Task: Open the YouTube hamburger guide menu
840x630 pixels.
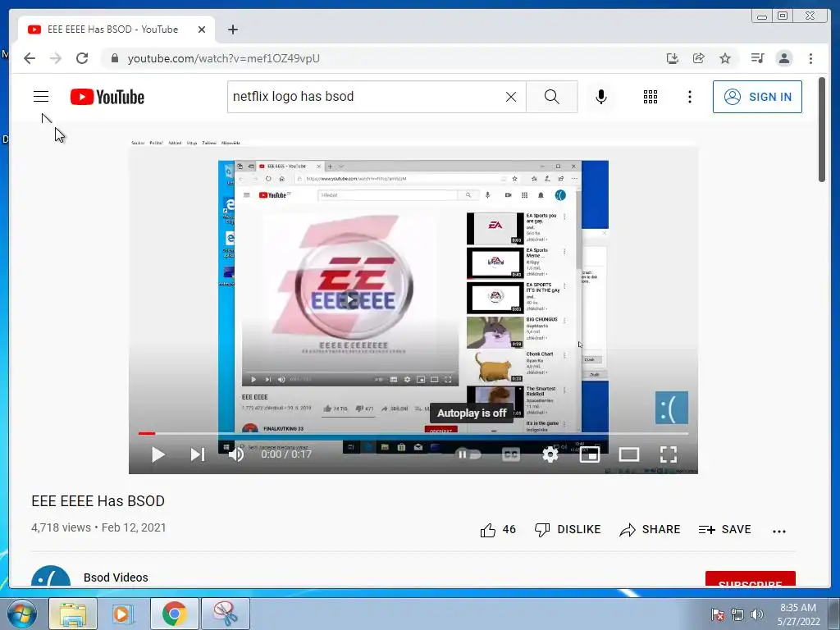Action: click(41, 97)
